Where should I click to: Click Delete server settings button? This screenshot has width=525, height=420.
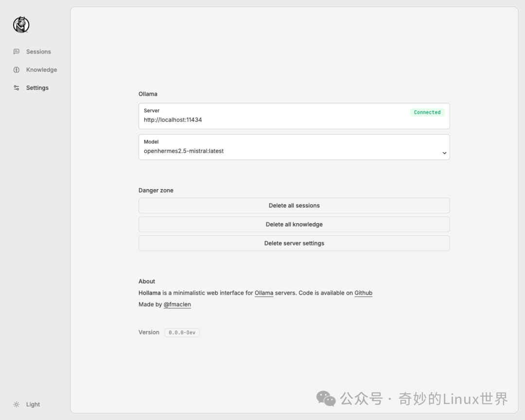(x=294, y=243)
